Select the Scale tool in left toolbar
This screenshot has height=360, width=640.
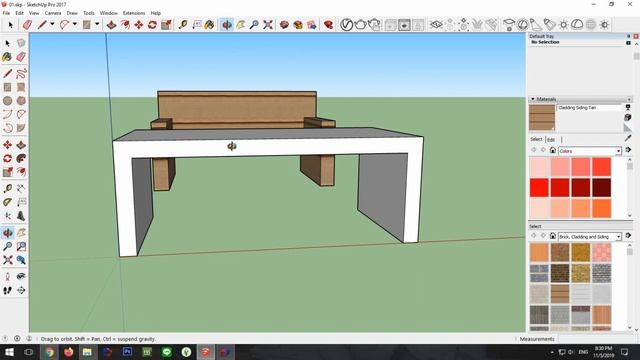coord(7,172)
